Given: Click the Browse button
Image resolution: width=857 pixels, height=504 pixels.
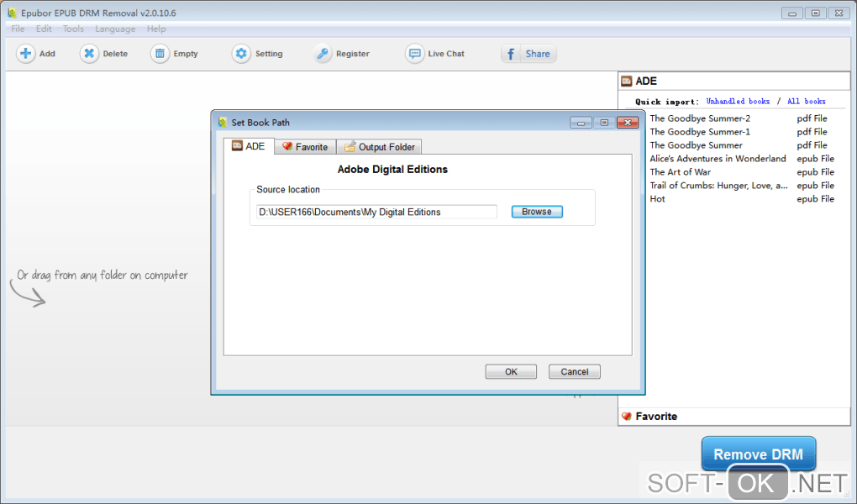Looking at the screenshot, I should [537, 212].
